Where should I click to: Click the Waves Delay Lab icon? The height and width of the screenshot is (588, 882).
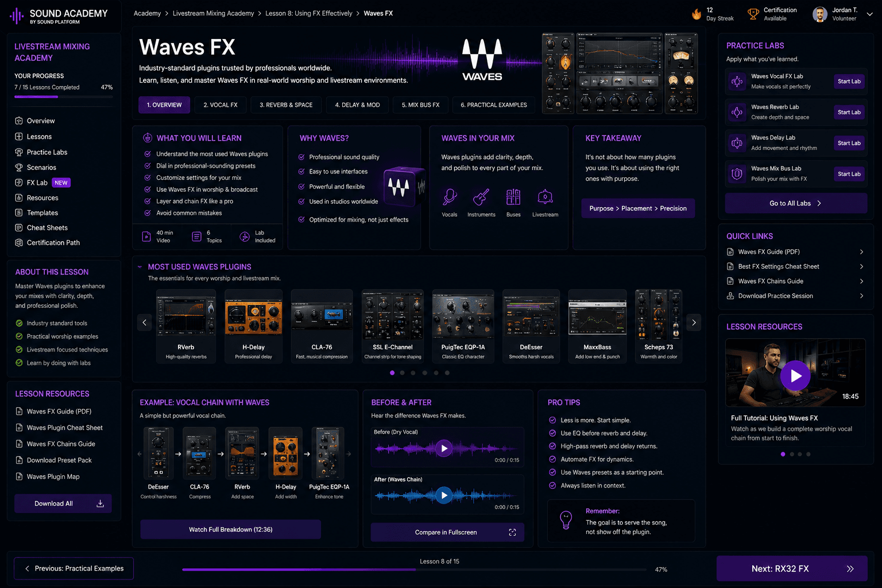click(737, 143)
